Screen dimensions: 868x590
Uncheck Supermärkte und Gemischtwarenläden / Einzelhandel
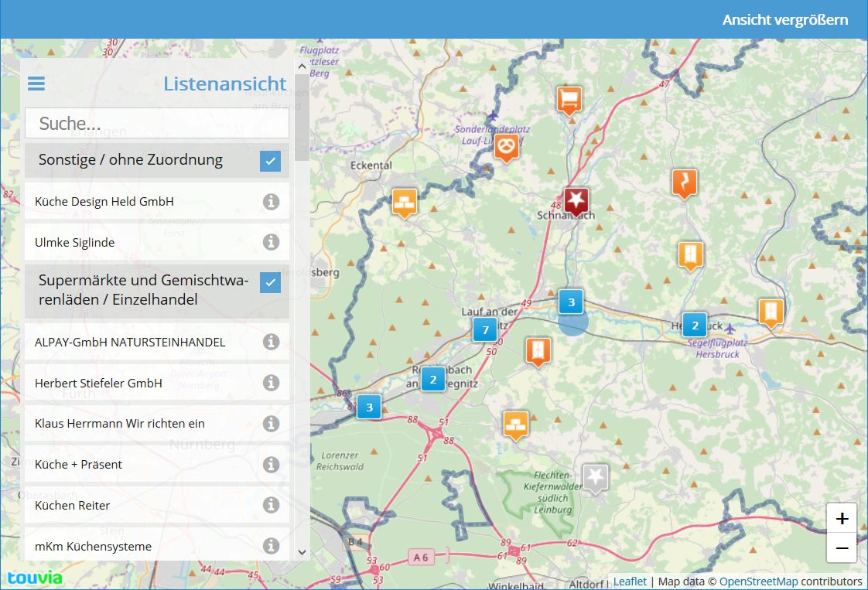click(x=270, y=282)
